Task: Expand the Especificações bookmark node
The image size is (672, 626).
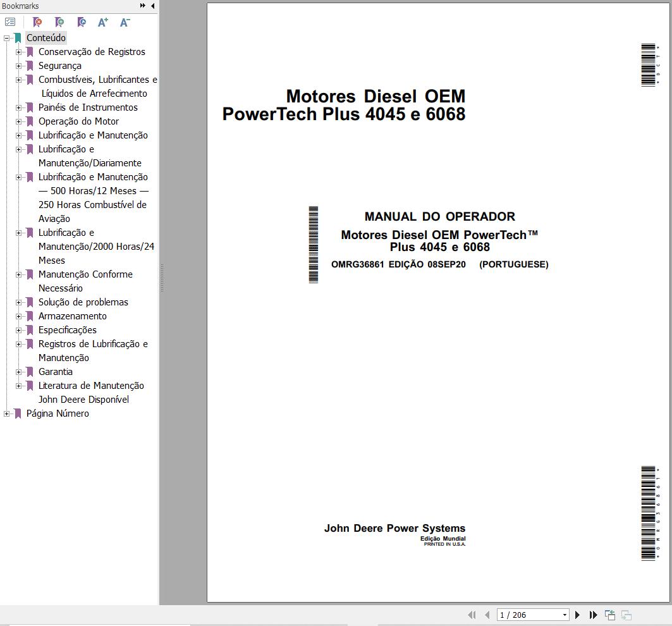Action: click(x=18, y=330)
